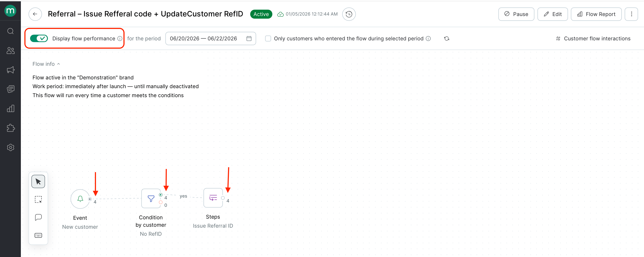Select the New customer Event node
The image size is (644, 257).
(80, 199)
